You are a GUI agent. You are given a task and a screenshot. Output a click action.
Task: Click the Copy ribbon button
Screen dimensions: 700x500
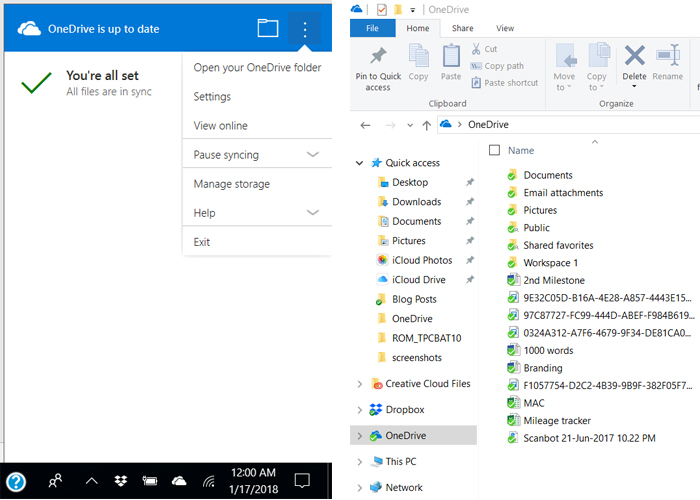(418, 62)
